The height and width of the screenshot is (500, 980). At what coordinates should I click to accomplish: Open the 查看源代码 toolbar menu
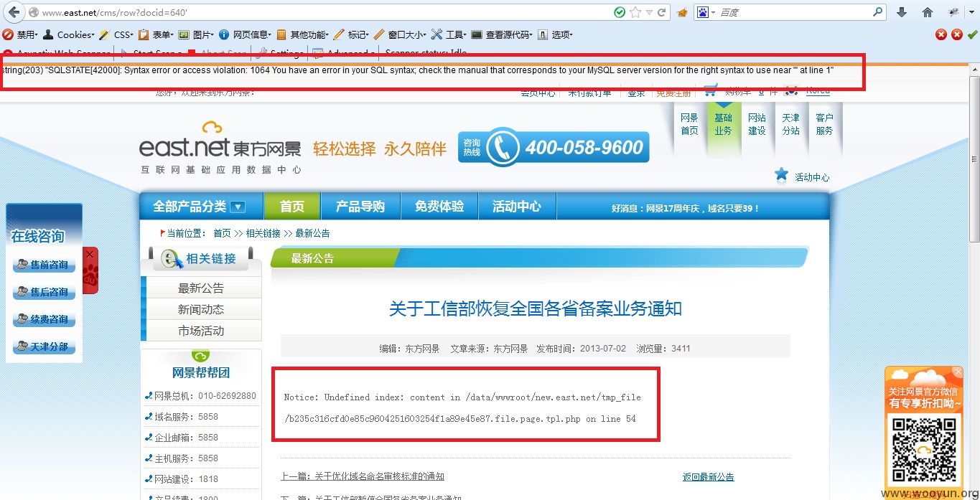tap(502, 34)
